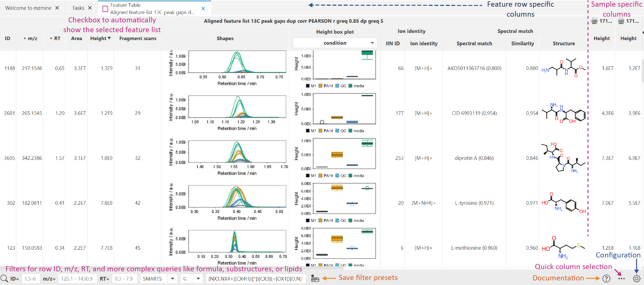
Task: Close the Welcome to mzmine tab
Action: click(x=57, y=8)
